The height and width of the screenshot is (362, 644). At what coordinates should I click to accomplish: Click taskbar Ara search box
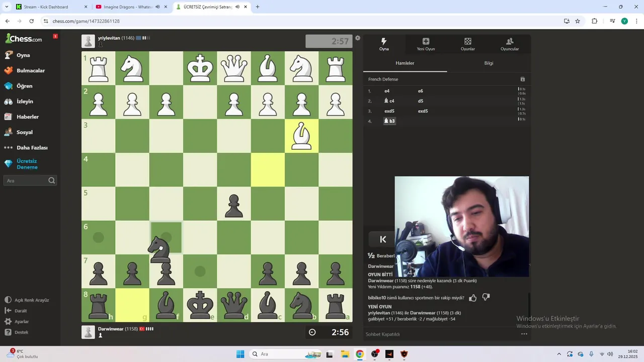[286, 354]
